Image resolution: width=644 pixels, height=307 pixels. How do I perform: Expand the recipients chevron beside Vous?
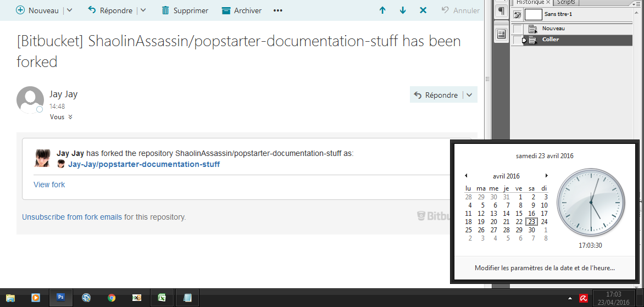point(70,117)
